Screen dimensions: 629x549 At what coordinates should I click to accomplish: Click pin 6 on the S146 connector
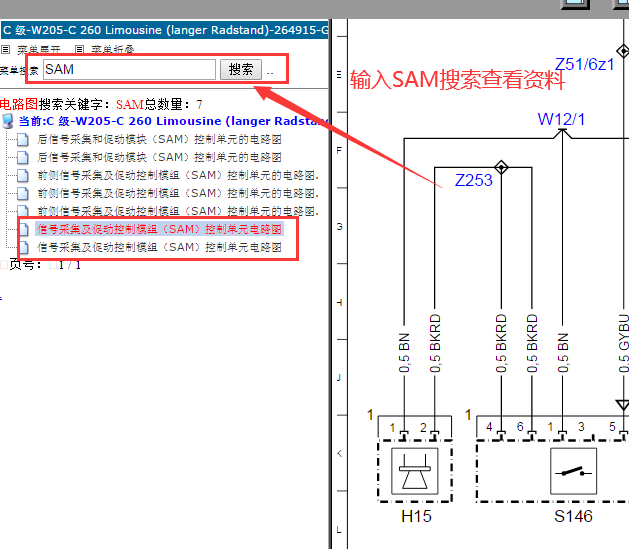[520, 427]
